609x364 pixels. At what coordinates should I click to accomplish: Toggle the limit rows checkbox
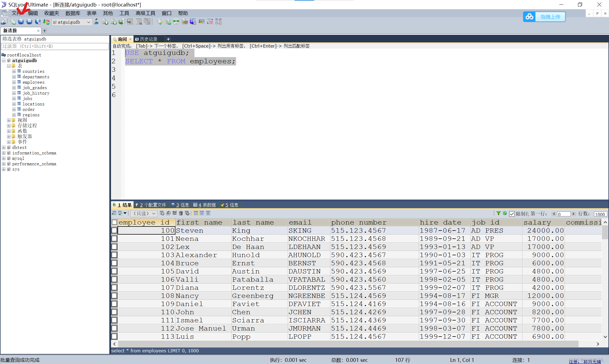pos(512,214)
